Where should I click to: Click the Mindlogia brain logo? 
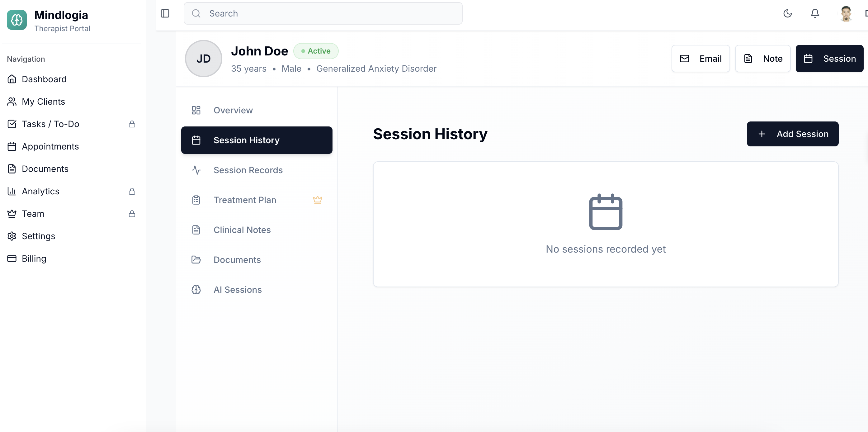[17, 20]
